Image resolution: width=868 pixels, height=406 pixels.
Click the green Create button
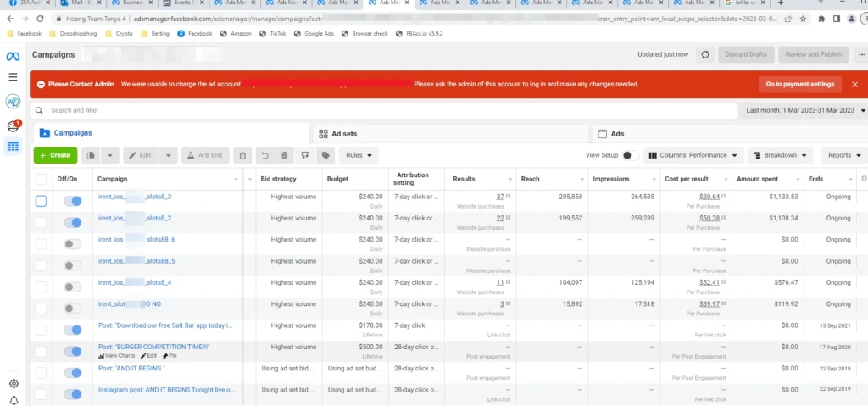tap(55, 156)
